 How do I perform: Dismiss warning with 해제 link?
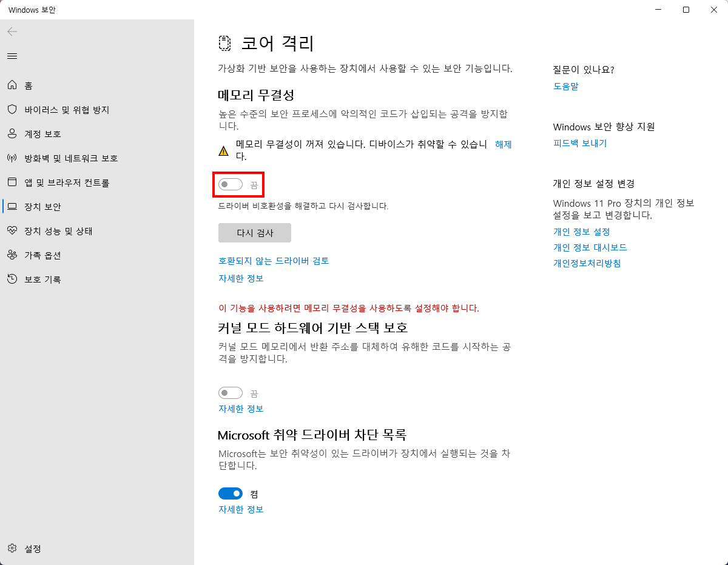coord(504,144)
